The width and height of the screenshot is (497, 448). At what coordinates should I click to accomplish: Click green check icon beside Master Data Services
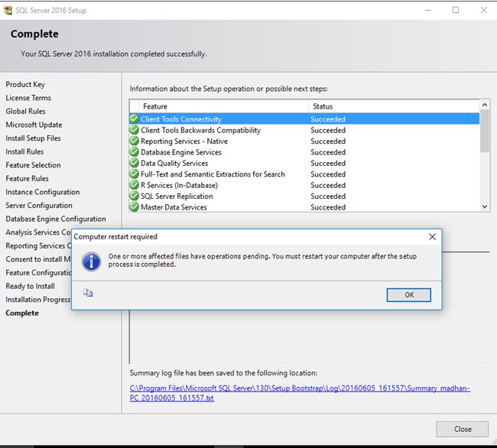coord(135,207)
